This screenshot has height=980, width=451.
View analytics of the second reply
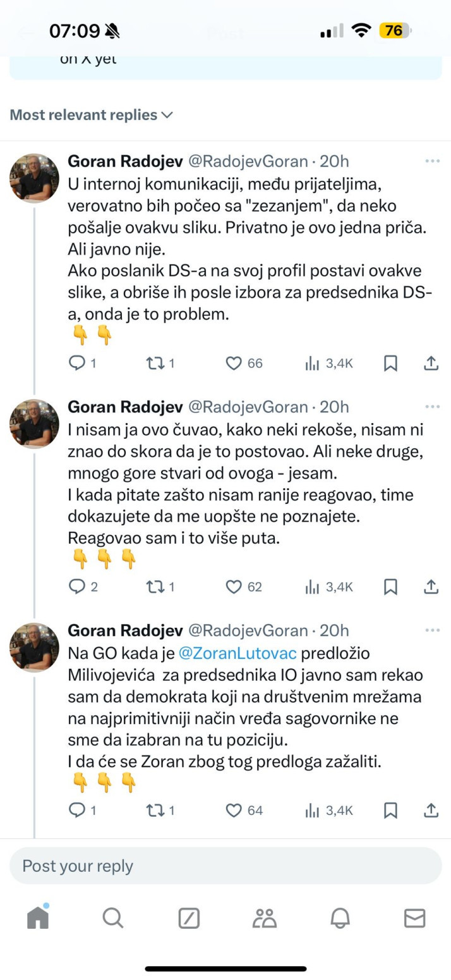(x=312, y=587)
